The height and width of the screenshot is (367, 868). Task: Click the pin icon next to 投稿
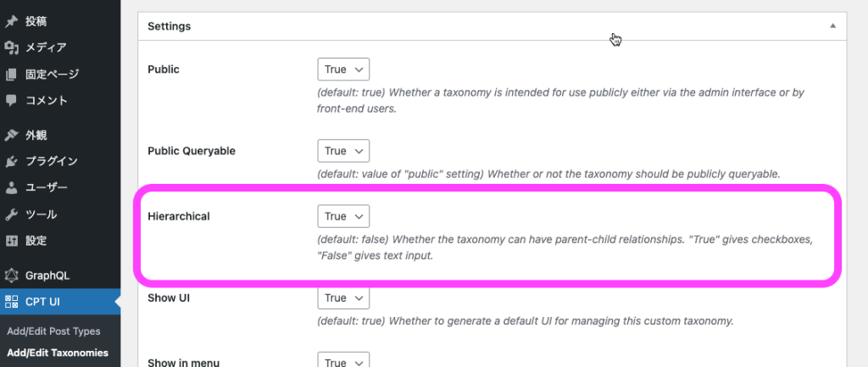(x=11, y=21)
